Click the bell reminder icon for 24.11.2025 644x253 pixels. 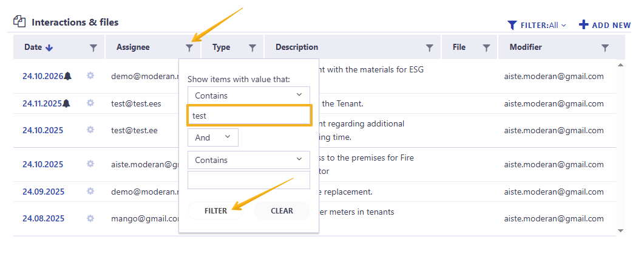(66, 103)
